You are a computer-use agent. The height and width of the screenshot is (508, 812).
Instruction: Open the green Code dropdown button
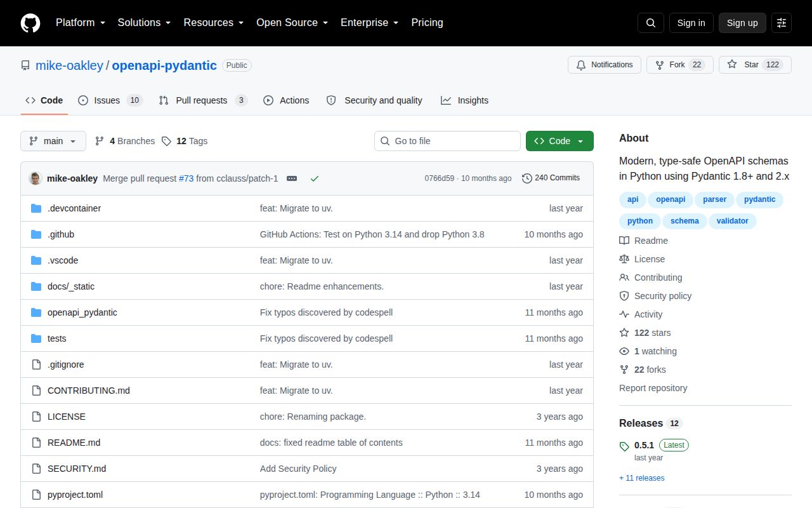click(560, 141)
